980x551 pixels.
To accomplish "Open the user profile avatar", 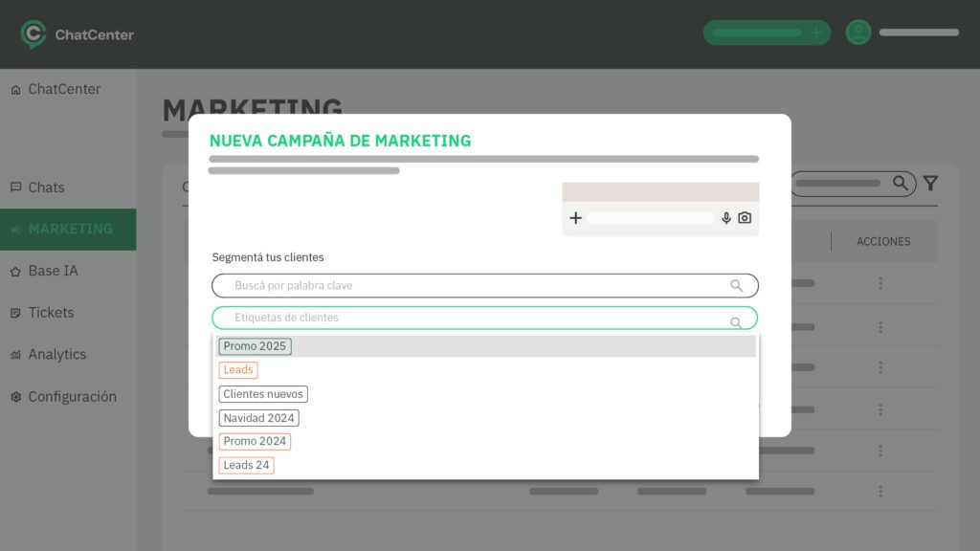I will point(858,33).
